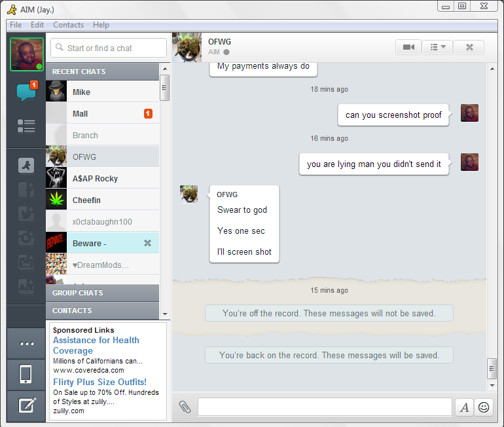Open the conversation options list dropdown
504x427 pixels.
tap(437, 48)
